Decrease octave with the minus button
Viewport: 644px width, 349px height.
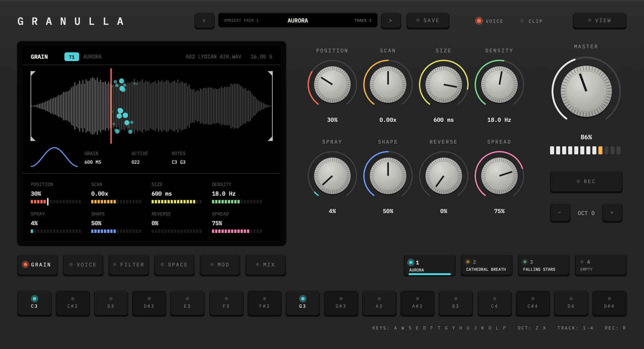(560, 213)
